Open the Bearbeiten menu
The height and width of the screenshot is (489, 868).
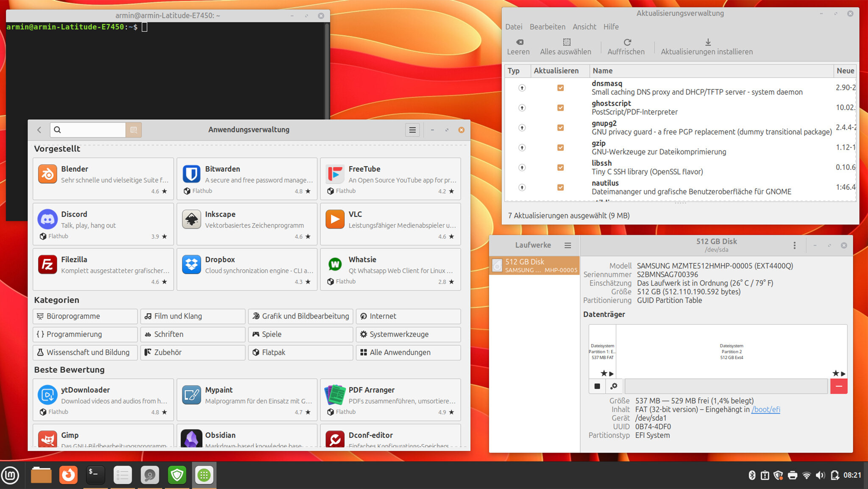point(547,27)
